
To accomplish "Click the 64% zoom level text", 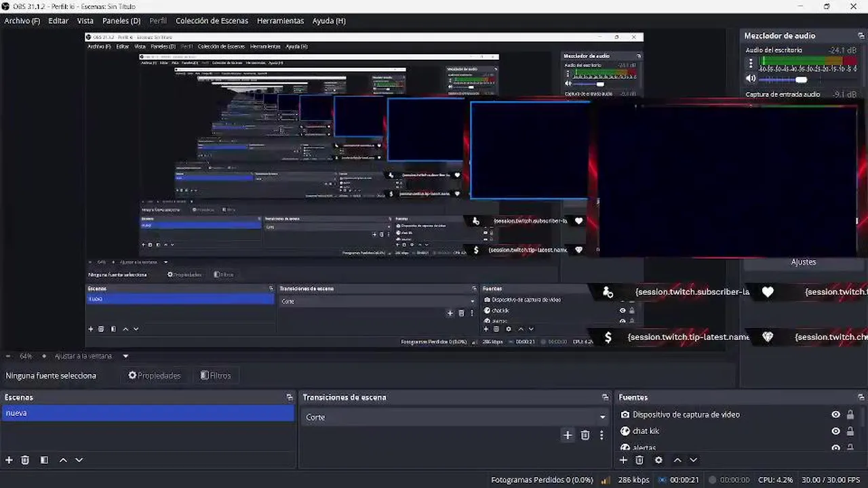I will (x=26, y=356).
